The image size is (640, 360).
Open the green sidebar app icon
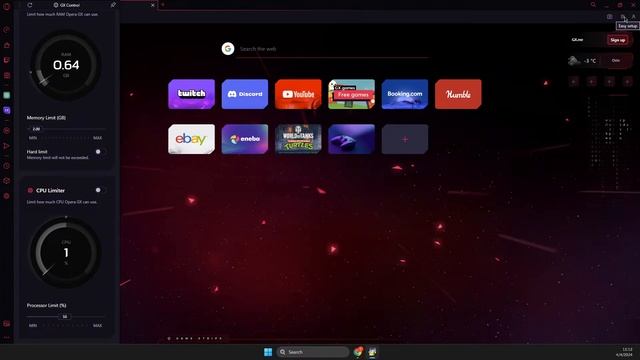pos(7,95)
